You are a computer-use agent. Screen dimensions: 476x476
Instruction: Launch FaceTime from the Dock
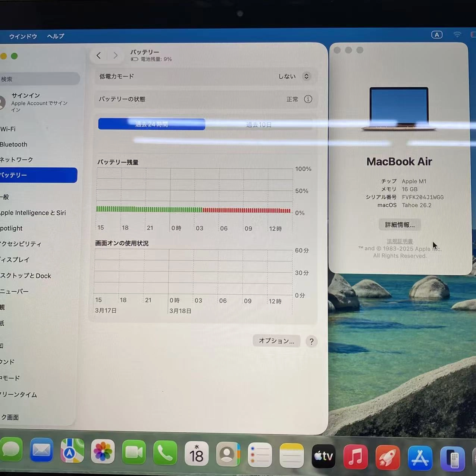(134, 452)
